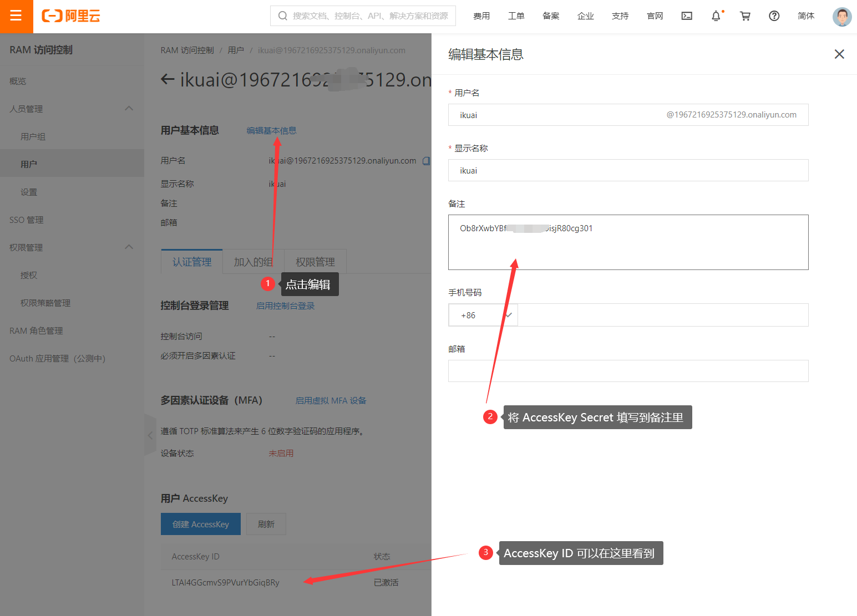The image size is (857, 616).
Task: Click the 邮箱 input field
Action: coord(628,371)
